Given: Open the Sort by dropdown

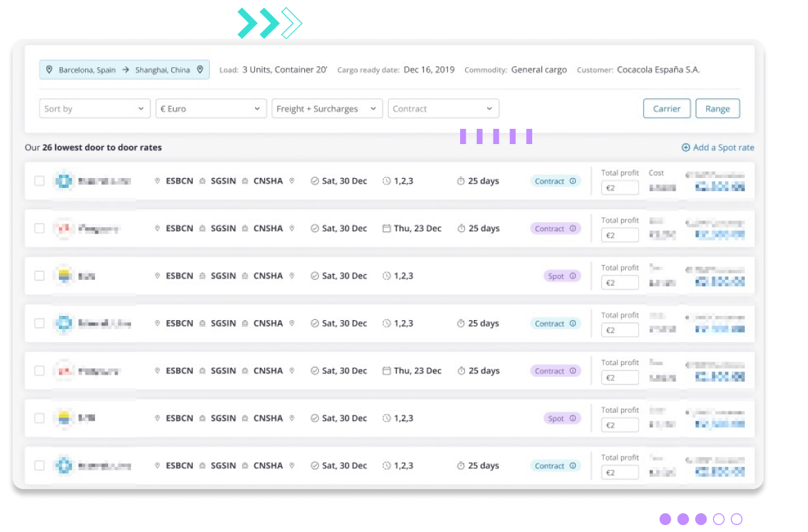Looking at the screenshot, I should click(x=95, y=109).
